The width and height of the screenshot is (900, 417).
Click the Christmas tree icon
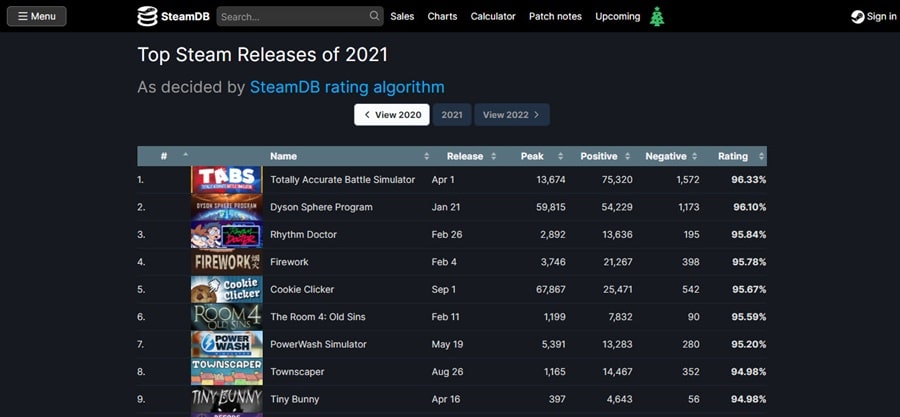click(657, 16)
